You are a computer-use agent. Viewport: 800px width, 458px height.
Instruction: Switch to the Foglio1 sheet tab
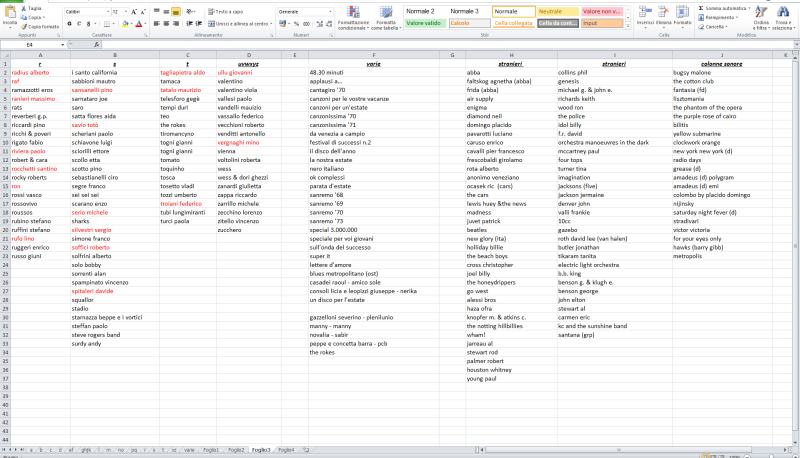pos(211,450)
